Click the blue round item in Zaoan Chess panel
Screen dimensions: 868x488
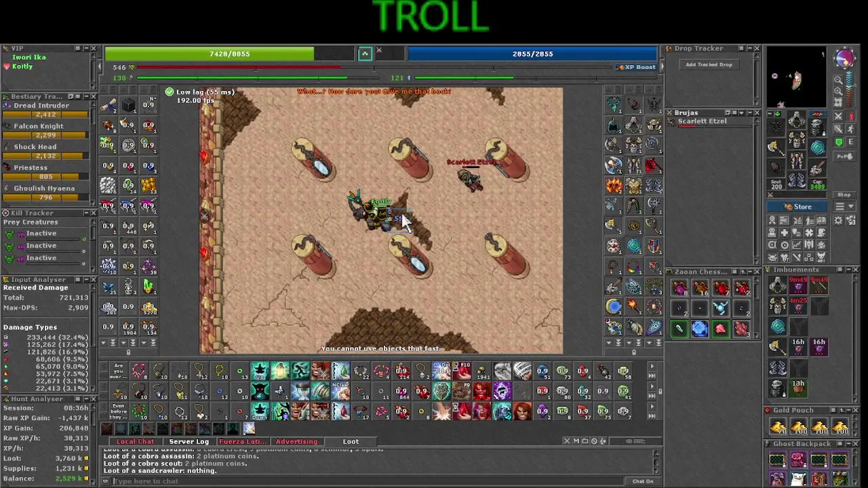[x=700, y=329]
